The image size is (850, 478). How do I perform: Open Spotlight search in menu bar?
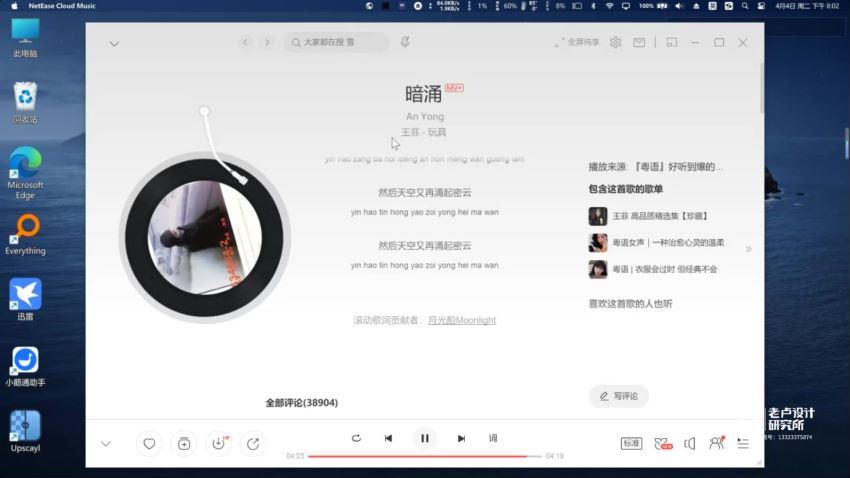745,6
